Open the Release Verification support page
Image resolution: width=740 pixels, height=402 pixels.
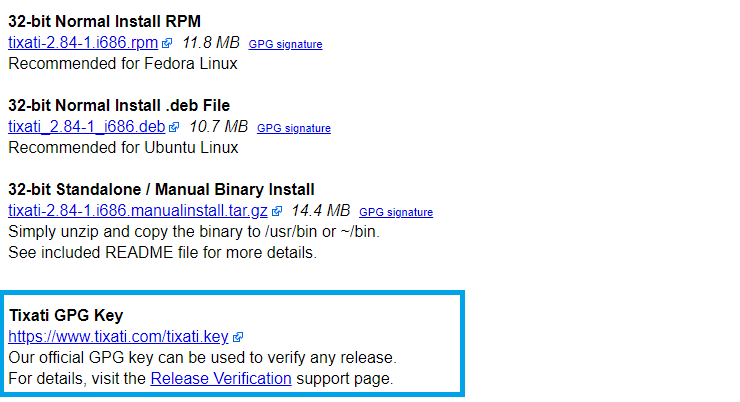point(221,379)
